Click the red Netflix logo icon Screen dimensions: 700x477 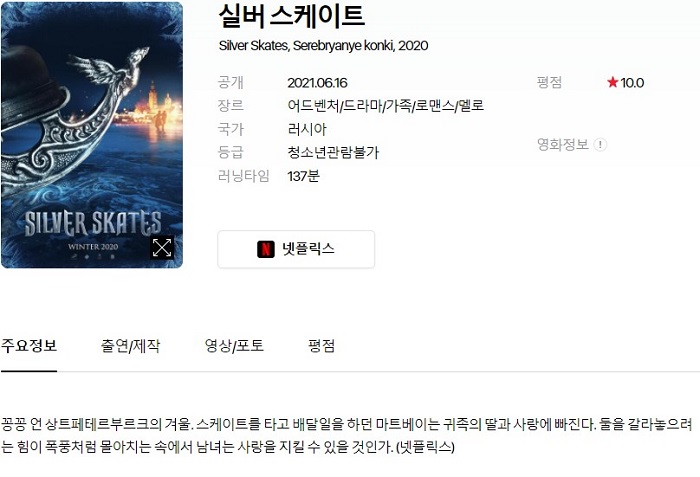(x=266, y=249)
